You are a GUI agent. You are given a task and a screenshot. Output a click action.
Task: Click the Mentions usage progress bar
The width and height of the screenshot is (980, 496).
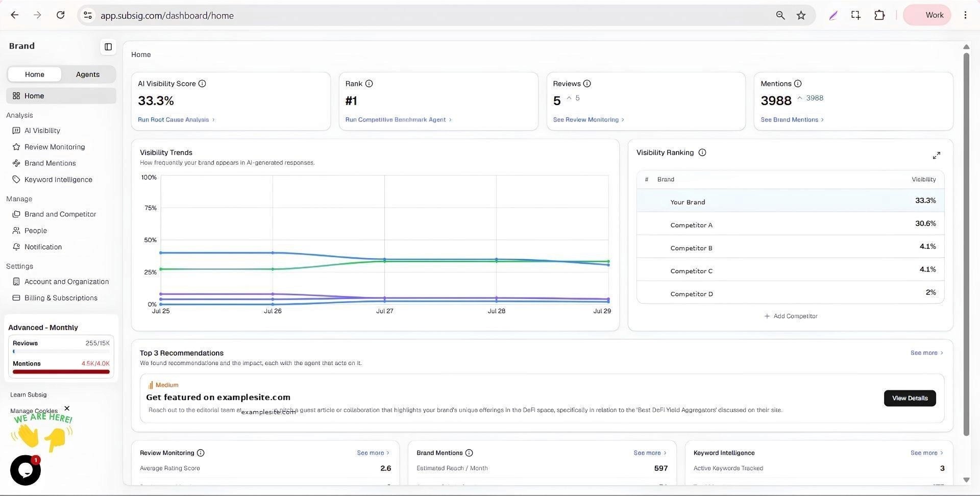click(61, 372)
